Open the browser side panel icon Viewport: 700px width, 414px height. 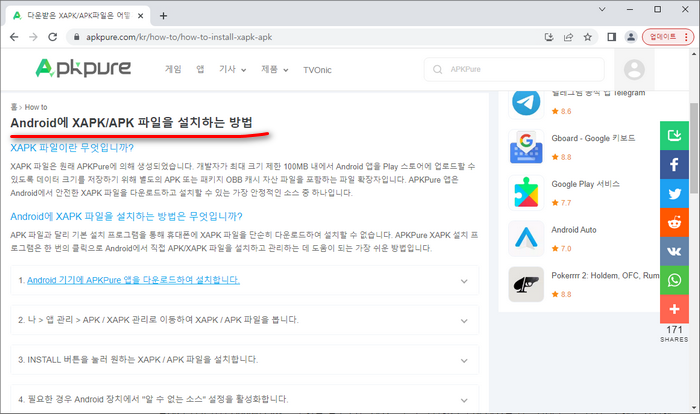[612, 37]
